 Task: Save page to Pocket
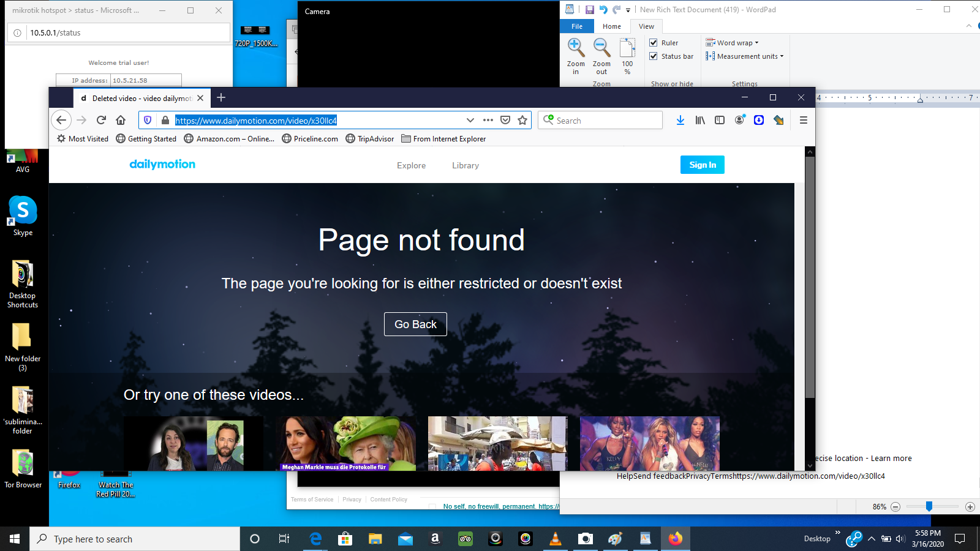tap(505, 120)
